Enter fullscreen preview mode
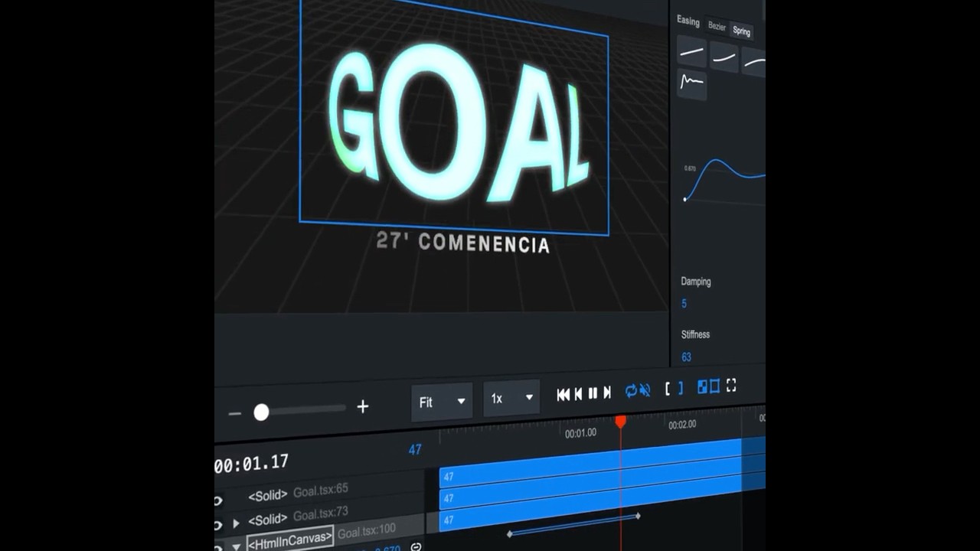This screenshot has height=551, width=980. [731, 386]
